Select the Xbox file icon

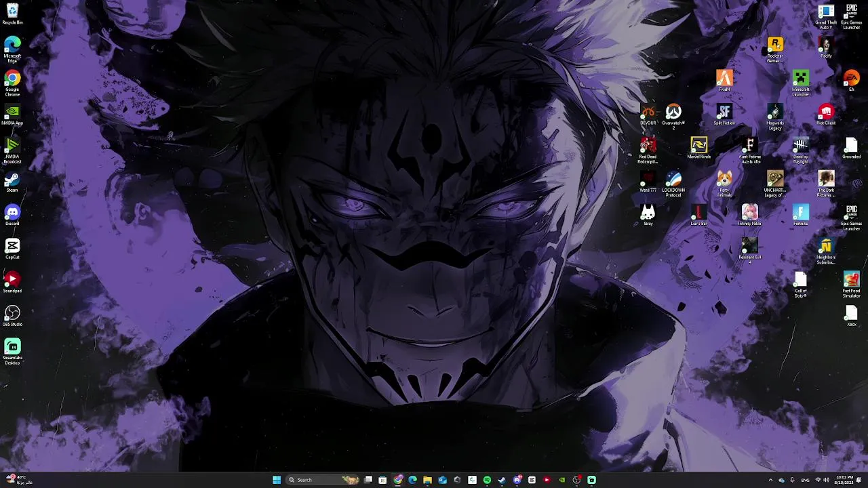pyautogui.click(x=852, y=316)
